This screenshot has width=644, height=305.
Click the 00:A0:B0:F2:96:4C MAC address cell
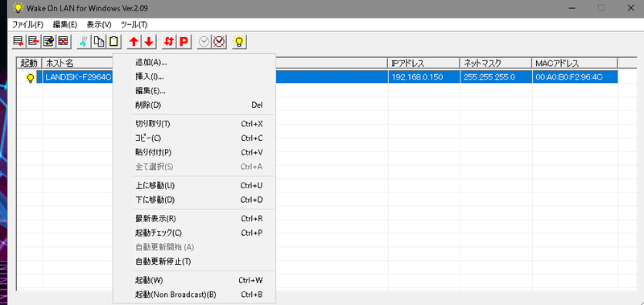pos(575,76)
